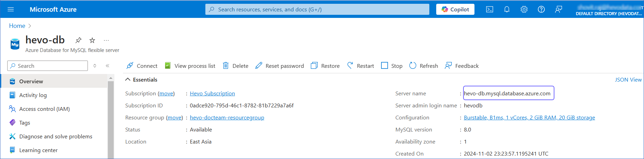Click the MySQL version value 8.0
644x159 pixels.
467,129
